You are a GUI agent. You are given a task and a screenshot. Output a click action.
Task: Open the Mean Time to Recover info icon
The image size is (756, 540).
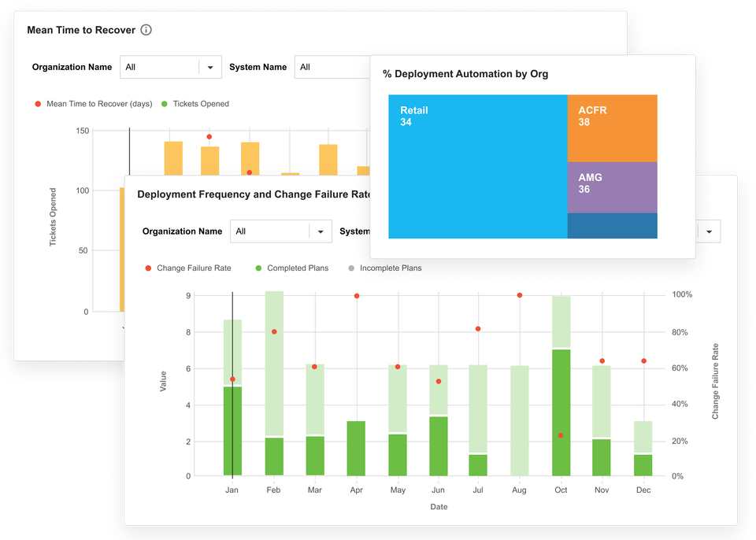coord(146,30)
